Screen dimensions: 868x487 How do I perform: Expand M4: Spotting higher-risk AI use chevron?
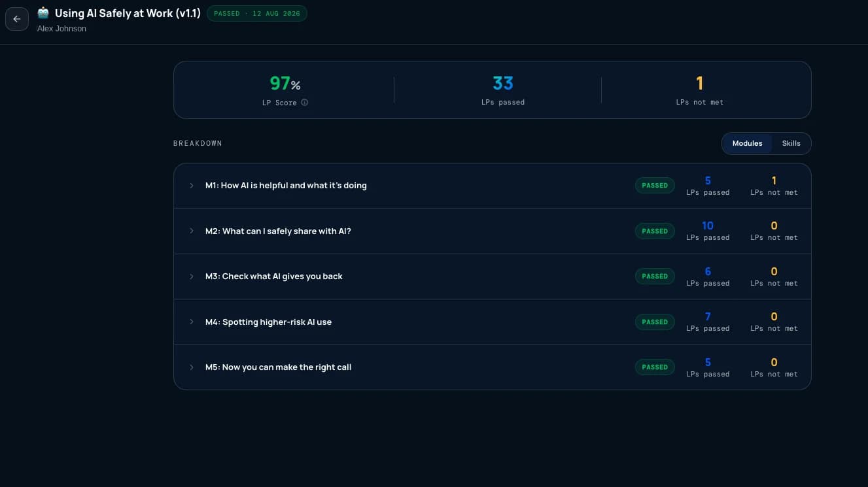coord(192,322)
